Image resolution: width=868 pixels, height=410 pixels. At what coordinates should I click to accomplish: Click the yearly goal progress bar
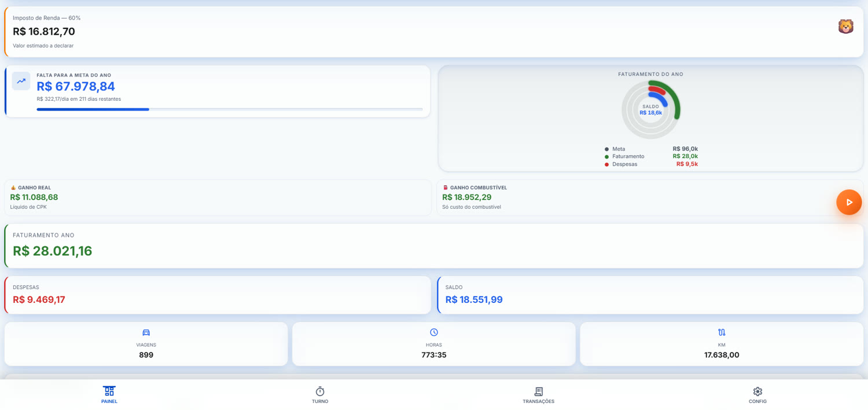click(230, 109)
